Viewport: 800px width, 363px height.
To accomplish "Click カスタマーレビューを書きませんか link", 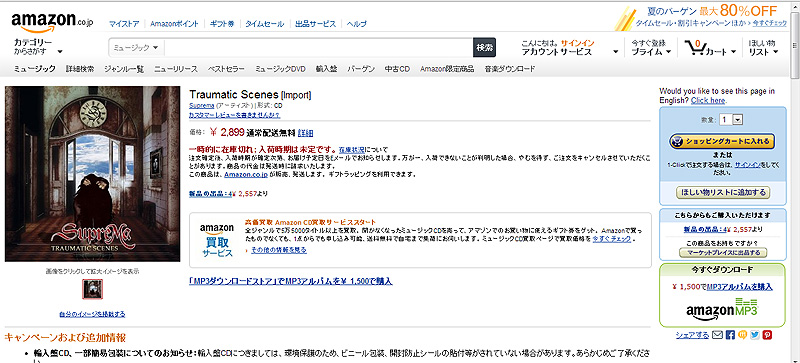I will (x=234, y=115).
